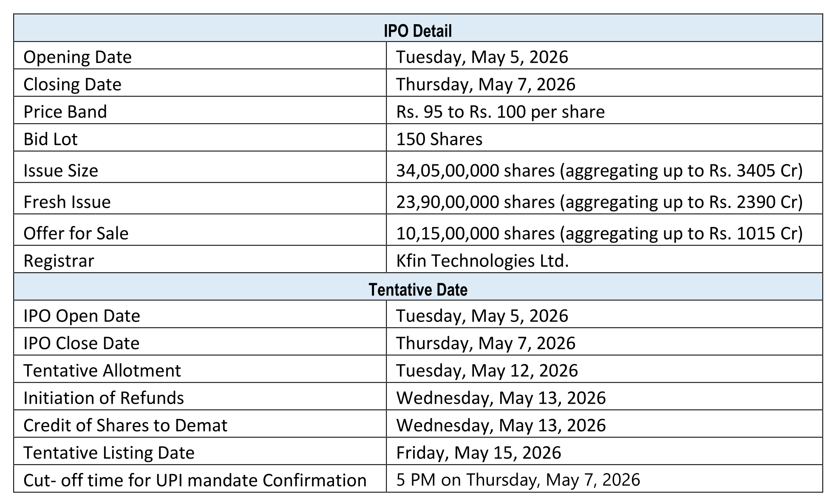The width and height of the screenshot is (830, 504).
Task: Click the Closing Date value, Thursday May 7
Action: (x=485, y=84)
